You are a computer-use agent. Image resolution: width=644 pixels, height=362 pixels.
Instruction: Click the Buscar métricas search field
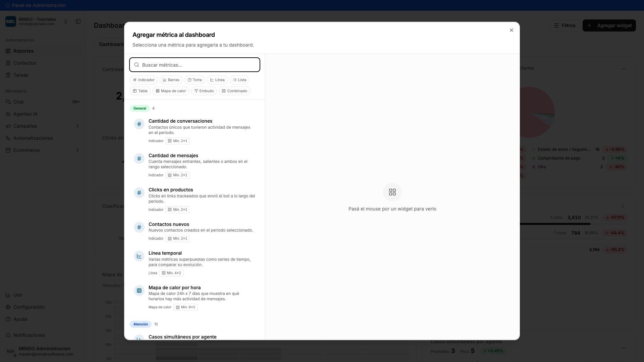[x=195, y=65]
